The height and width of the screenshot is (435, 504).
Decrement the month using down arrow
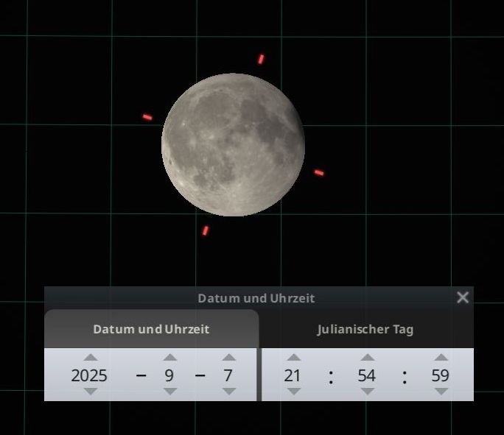169,392
